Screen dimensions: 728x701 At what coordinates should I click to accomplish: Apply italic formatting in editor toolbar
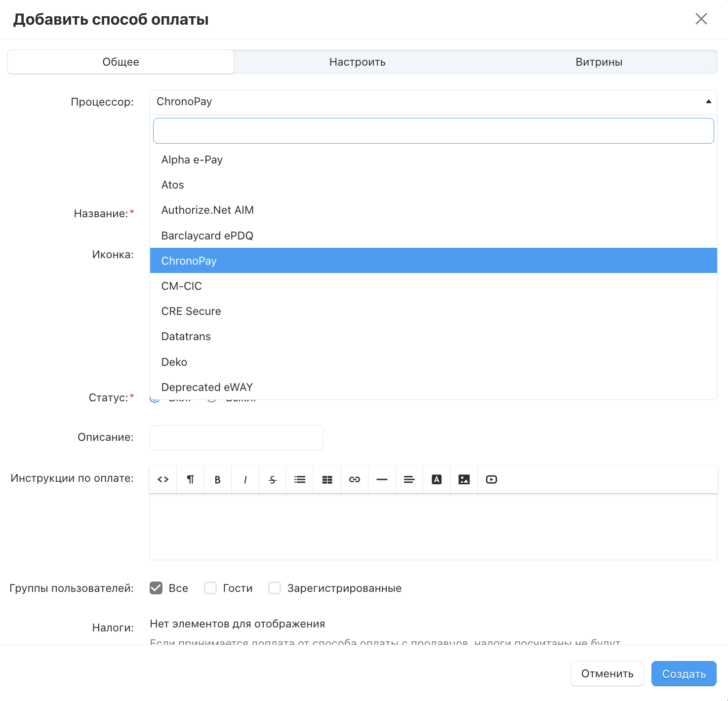click(245, 479)
